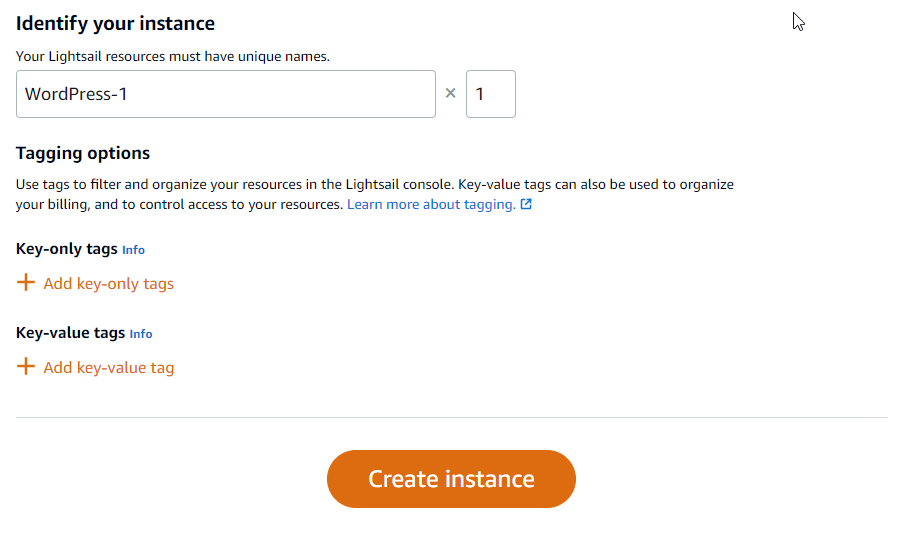Open the Learn more about tagging link
The image size is (917, 536).
(431, 205)
